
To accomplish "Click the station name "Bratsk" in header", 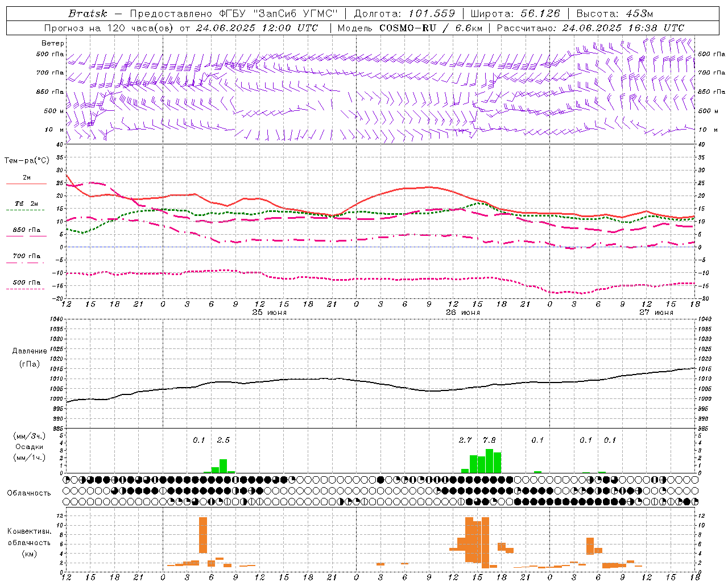I will (x=88, y=14).
